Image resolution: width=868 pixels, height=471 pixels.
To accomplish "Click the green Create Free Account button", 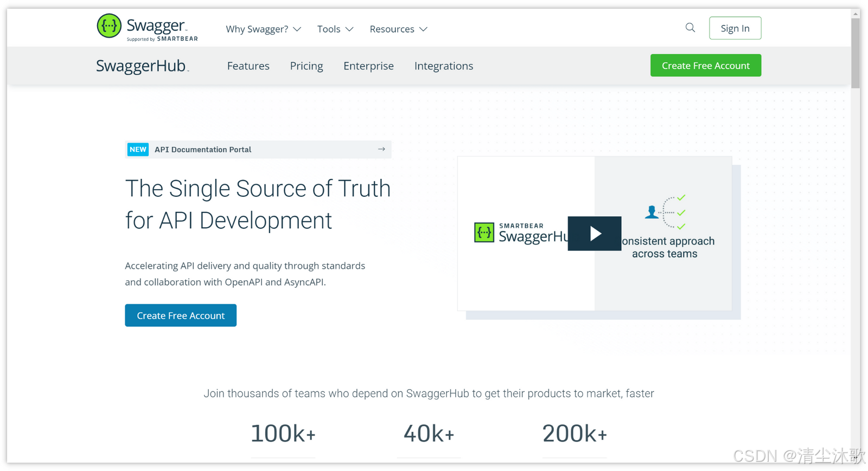I will (706, 65).
